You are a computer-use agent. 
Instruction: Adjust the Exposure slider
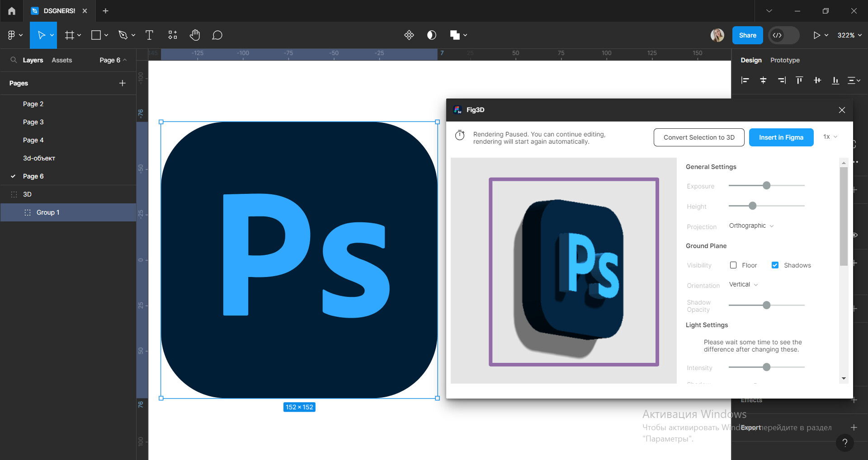click(x=766, y=186)
